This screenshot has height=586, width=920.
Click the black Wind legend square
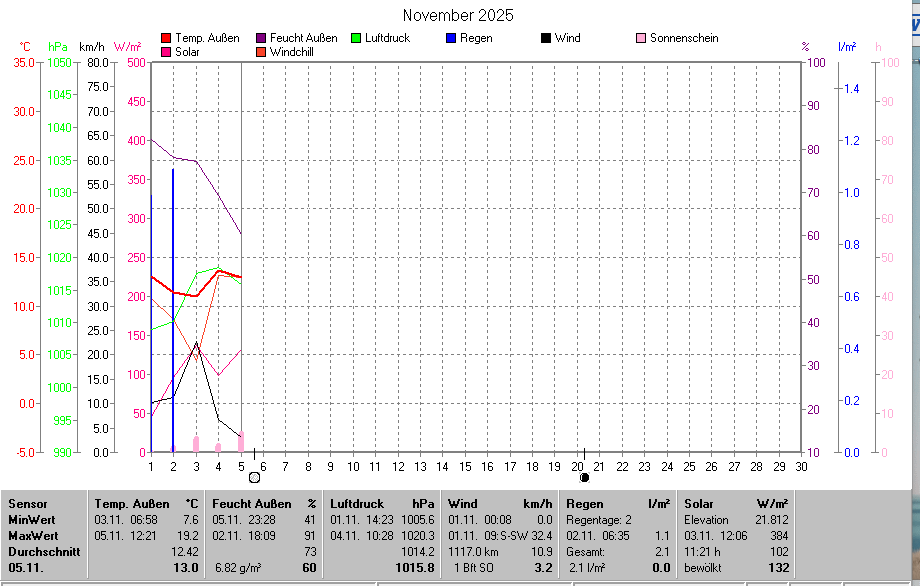545,38
